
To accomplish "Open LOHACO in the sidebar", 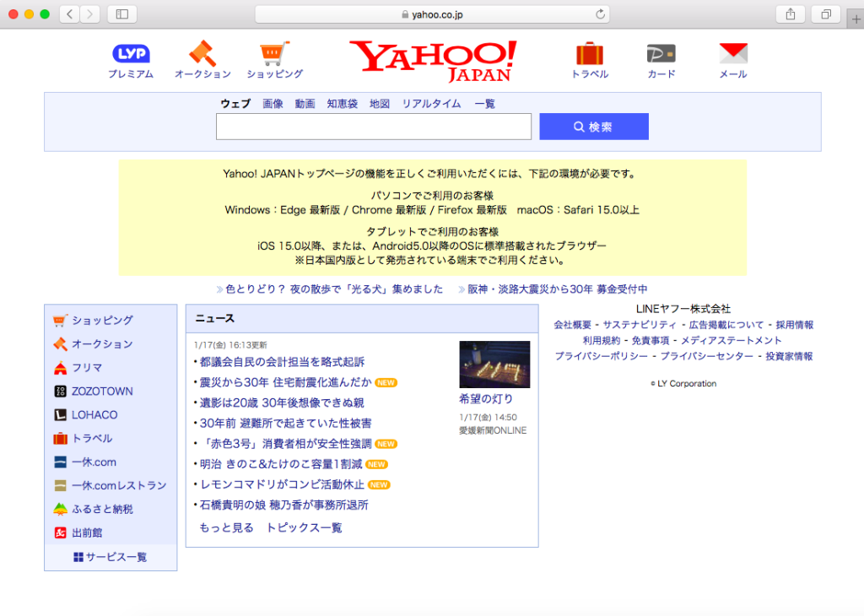I will coord(94,415).
